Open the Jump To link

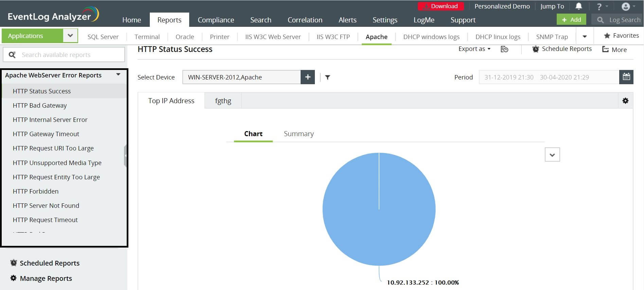552,6
